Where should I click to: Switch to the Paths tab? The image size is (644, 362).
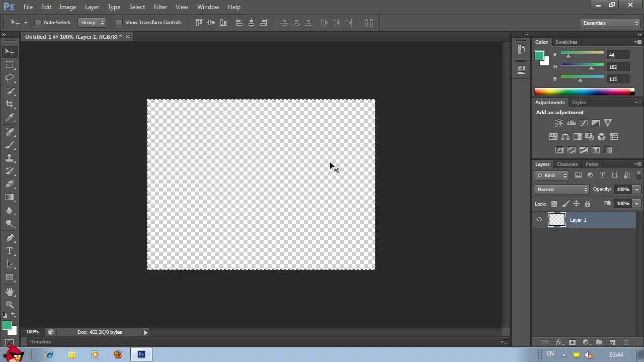click(x=592, y=164)
